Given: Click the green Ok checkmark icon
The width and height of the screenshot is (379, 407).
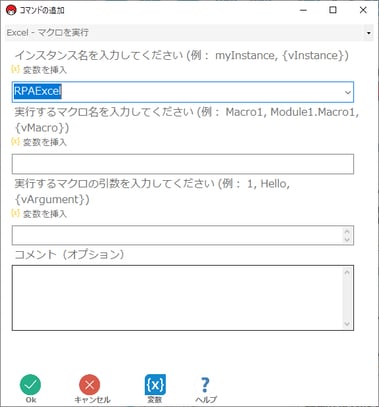Looking at the screenshot, I should 30,385.
